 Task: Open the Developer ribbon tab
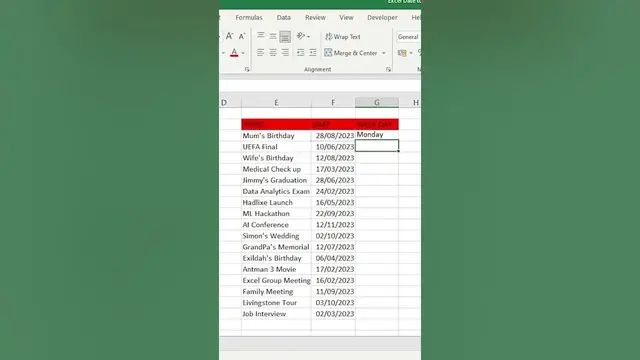[382, 18]
